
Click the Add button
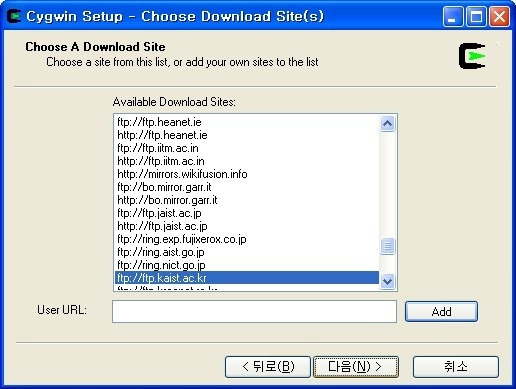click(441, 312)
